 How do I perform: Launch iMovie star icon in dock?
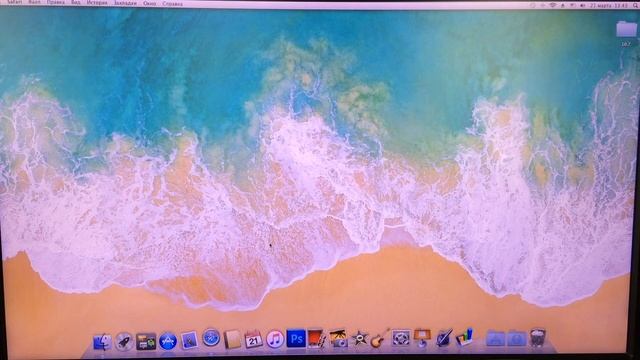360,339
